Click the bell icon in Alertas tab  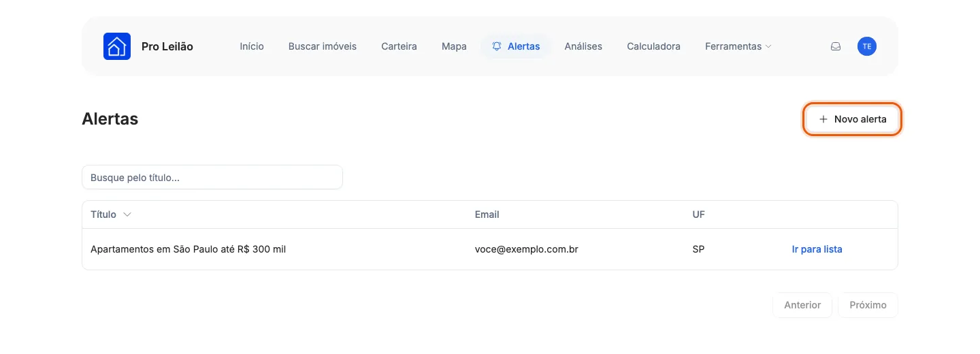pos(497,46)
